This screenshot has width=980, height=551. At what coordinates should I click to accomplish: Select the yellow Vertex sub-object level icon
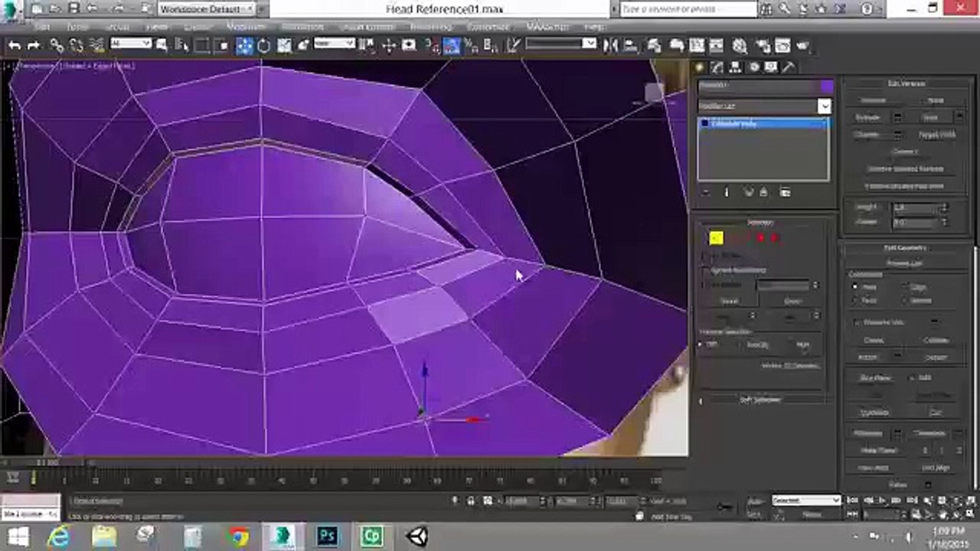[716, 238]
